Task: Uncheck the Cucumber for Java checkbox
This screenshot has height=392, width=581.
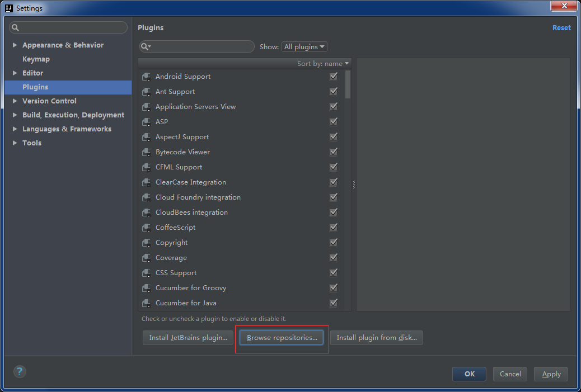Action: [334, 303]
